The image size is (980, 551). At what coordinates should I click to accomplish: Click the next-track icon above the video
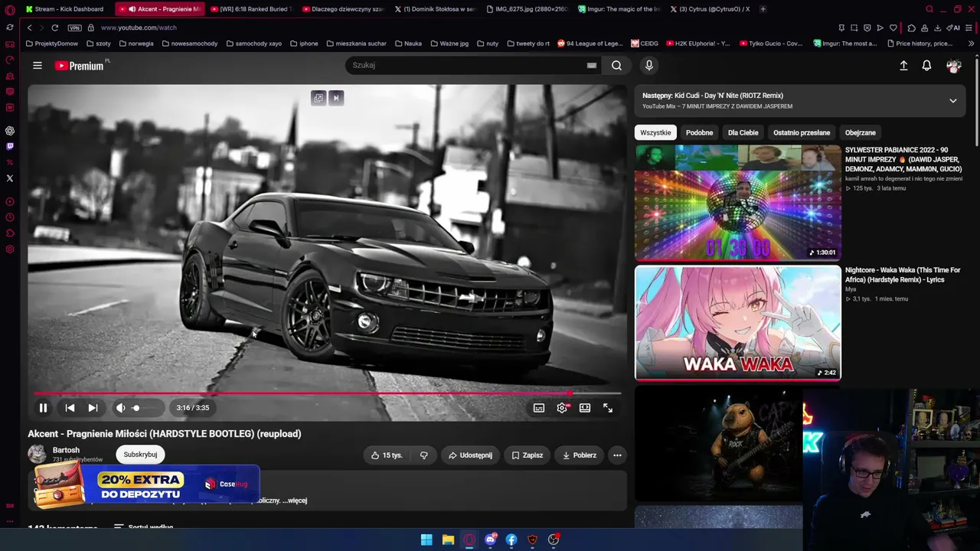click(x=335, y=98)
